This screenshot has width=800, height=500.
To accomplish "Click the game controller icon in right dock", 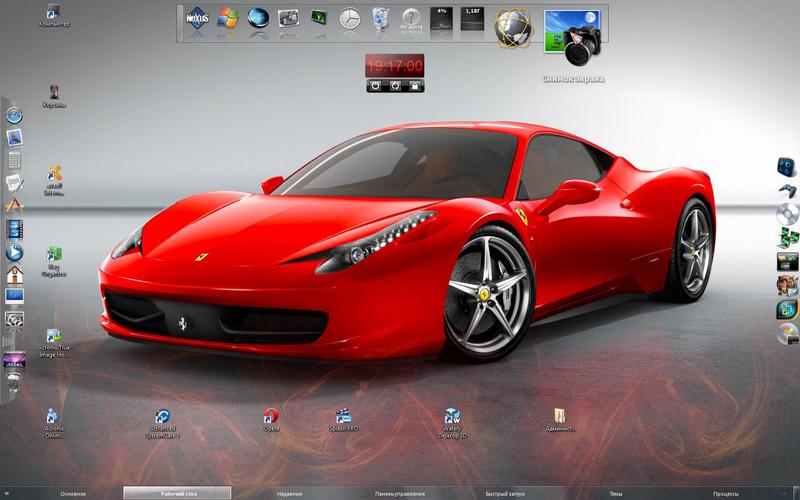I will point(787,191).
